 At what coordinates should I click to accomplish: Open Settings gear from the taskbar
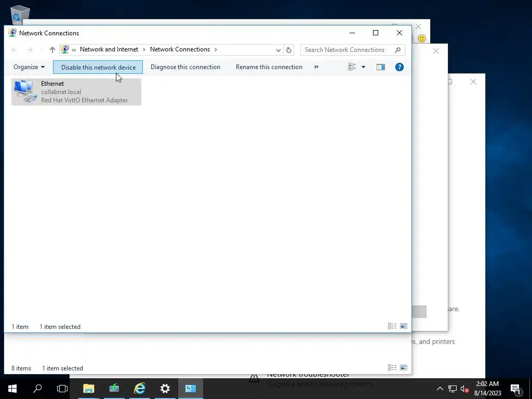pos(165,389)
